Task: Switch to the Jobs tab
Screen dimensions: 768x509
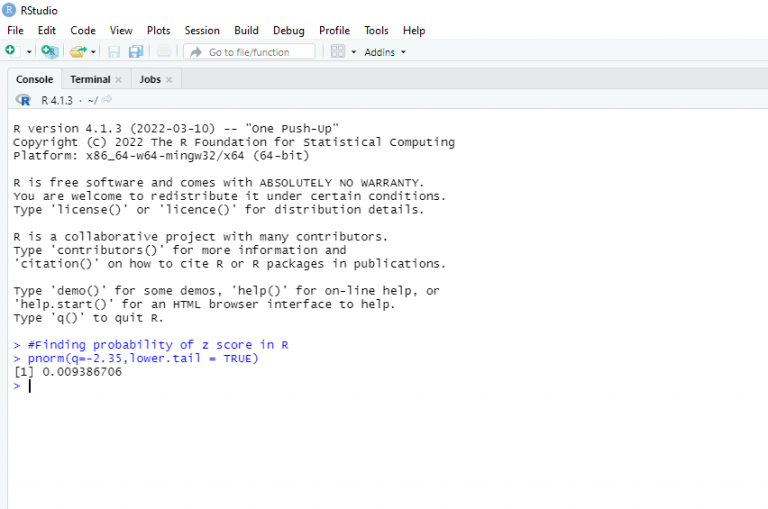Action: [149, 79]
